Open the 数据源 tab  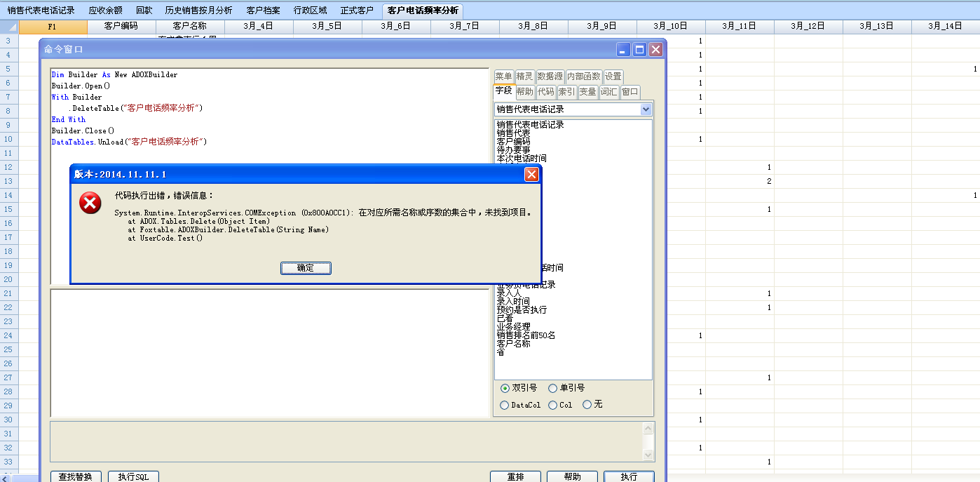(550, 76)
